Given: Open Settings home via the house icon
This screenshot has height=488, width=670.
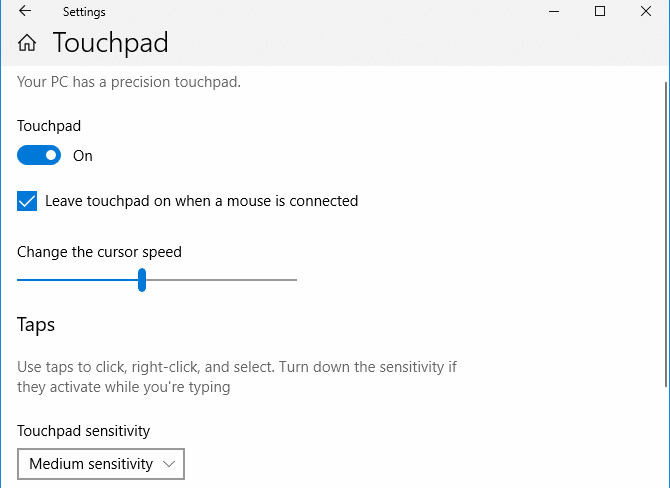Looking at the screenshot, I should tap(28, 43).
